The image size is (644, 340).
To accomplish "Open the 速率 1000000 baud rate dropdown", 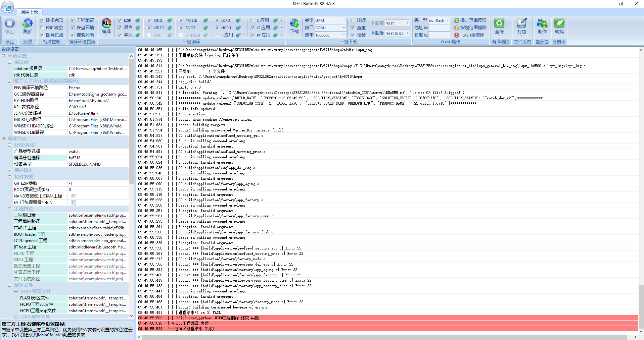I will [x=343, y=35].
